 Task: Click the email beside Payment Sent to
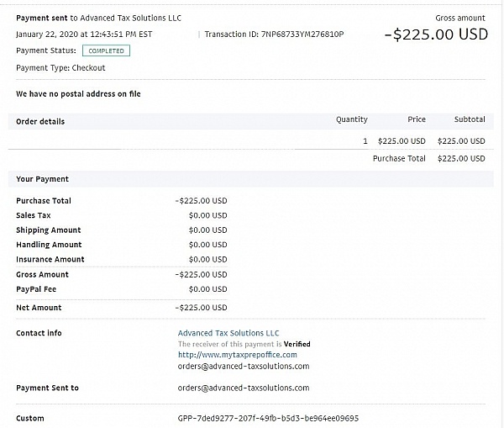coord(244,388)
